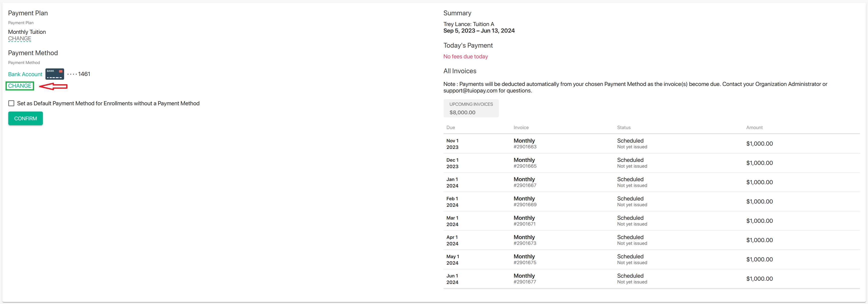Click CHANGE under Monthly Tuition plan
Image resolution: width=868 pixels, height=304 pixels.
pos(20,39)
